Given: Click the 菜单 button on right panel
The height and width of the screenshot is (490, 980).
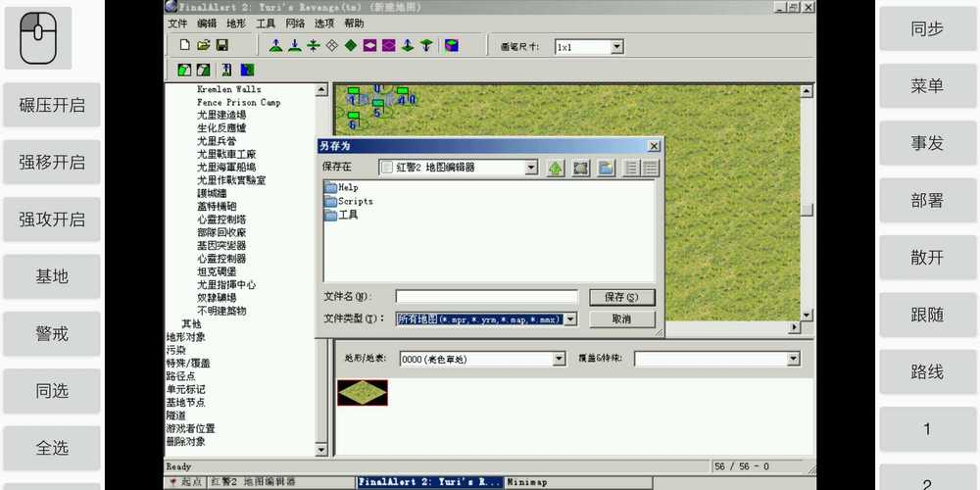Looking at the screenshot, I should (927, 85).
